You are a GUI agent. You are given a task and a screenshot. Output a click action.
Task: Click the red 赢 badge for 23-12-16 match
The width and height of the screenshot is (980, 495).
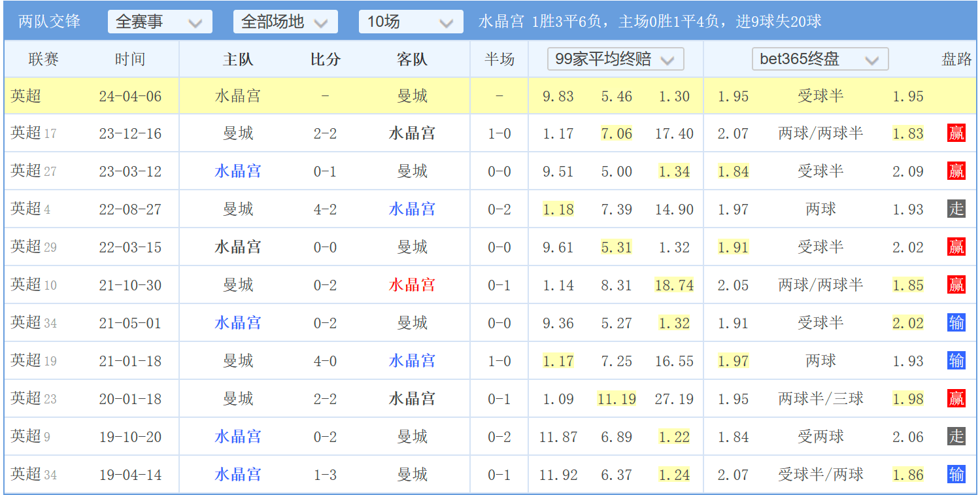click(956, 133)
